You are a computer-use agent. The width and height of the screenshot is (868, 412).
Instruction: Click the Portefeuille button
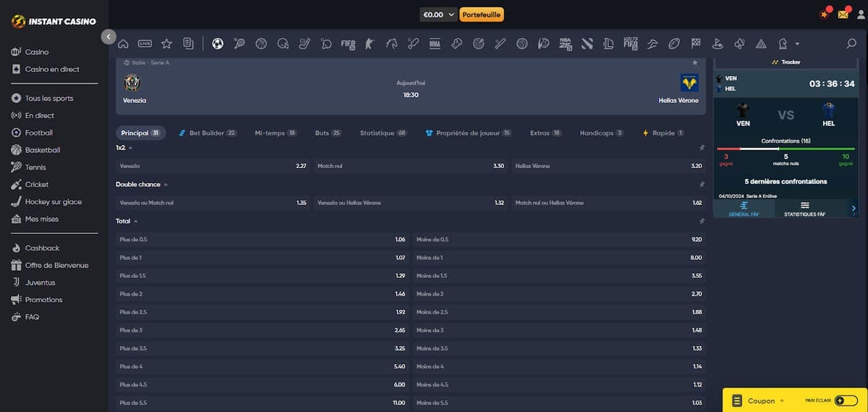[482, 14]
